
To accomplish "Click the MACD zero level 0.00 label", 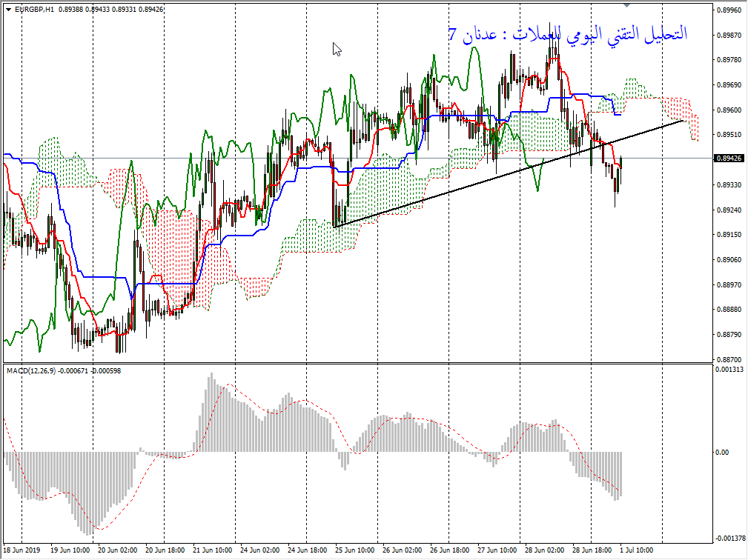I will click(724, 453).
